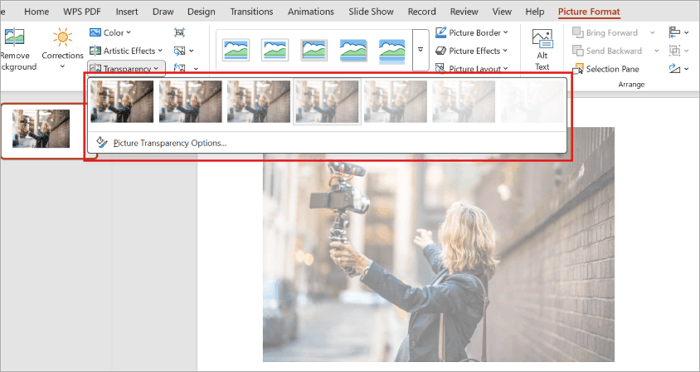Go to the View tab

(x=502, y=12)
